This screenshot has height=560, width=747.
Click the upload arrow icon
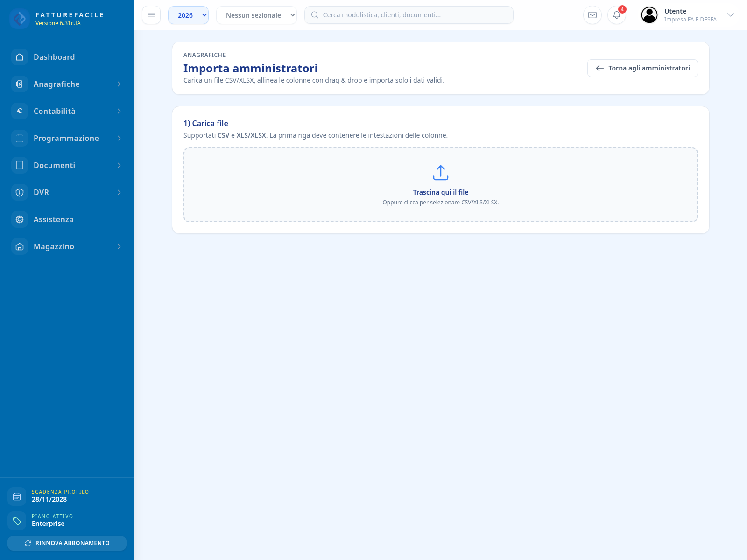(x=441, y=173)
